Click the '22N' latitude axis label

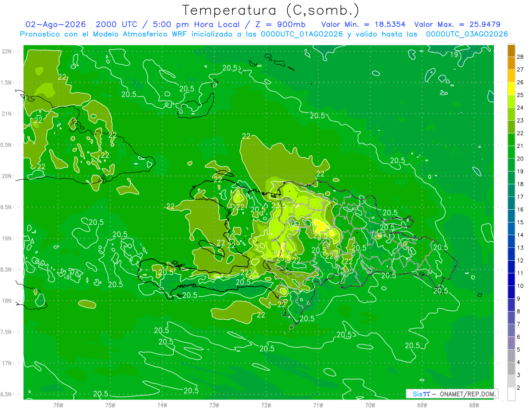click(8, 51)
